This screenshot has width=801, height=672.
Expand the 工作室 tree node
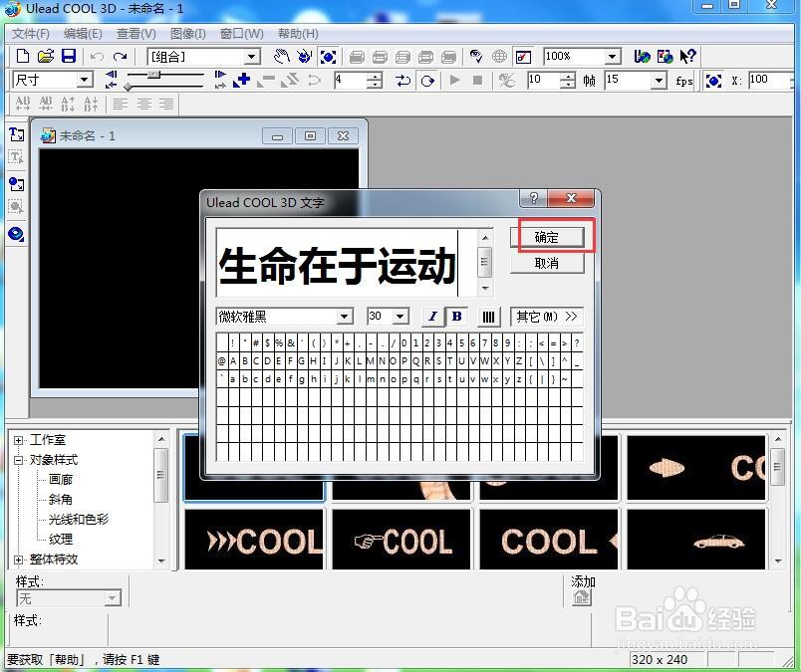click(x=18, y=440)
